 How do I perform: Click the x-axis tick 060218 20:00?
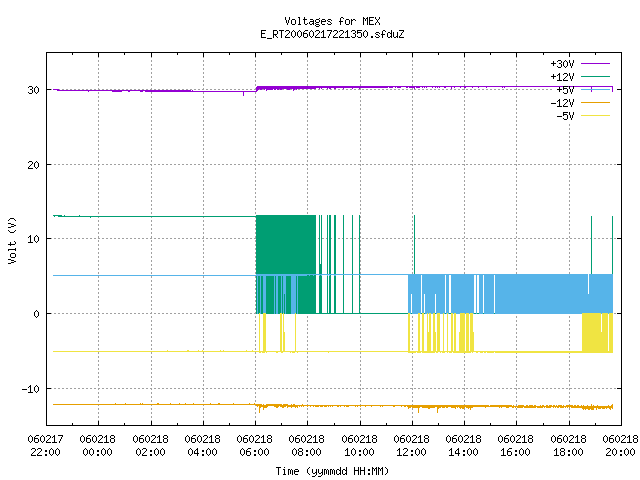pyautogui.click(x=620, y=446)
